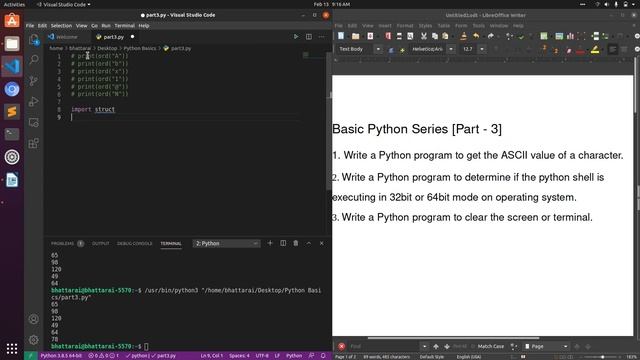The width and height of the screenshot is (640, 360).
Task: Open VS Code File menu
Action: coord(30,25)
